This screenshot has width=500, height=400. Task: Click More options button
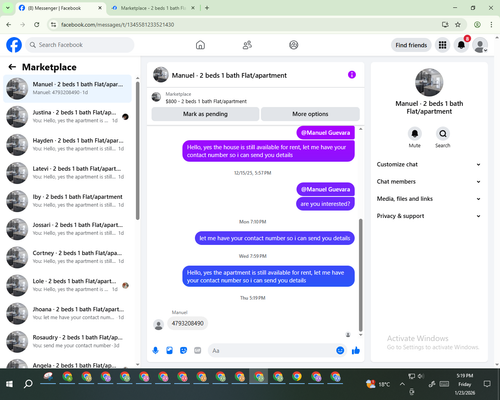[x=310, y=114]
